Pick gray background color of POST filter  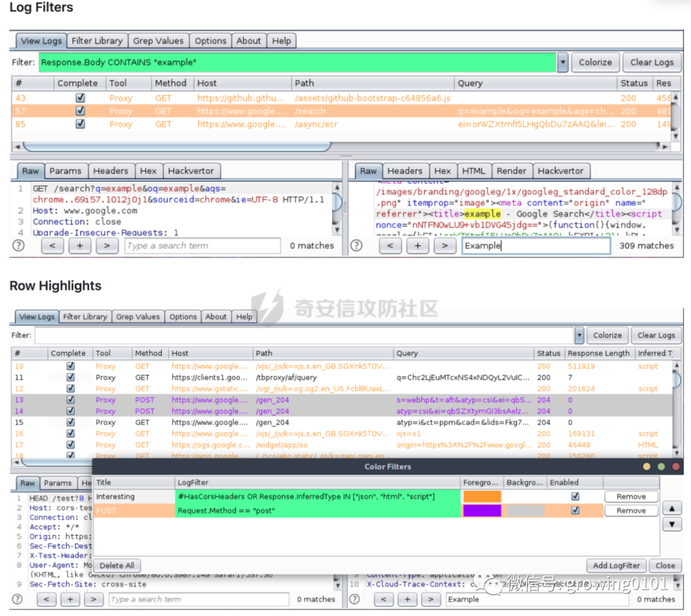(525, 510)
